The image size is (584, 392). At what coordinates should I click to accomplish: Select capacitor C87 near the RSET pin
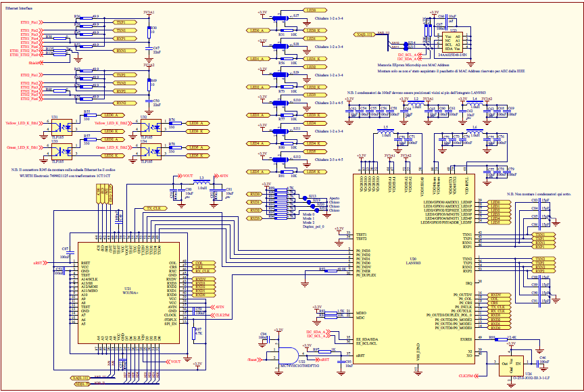point(71,253)
